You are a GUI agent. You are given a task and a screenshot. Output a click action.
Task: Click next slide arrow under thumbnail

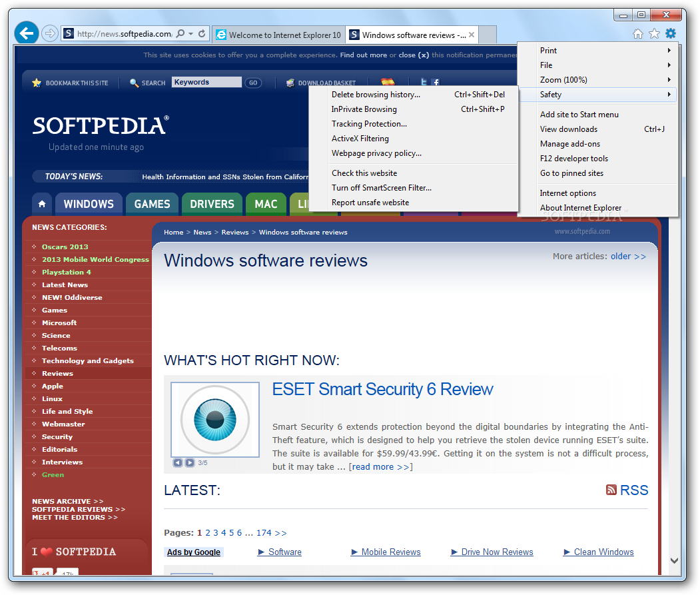(x=190, y=463)
